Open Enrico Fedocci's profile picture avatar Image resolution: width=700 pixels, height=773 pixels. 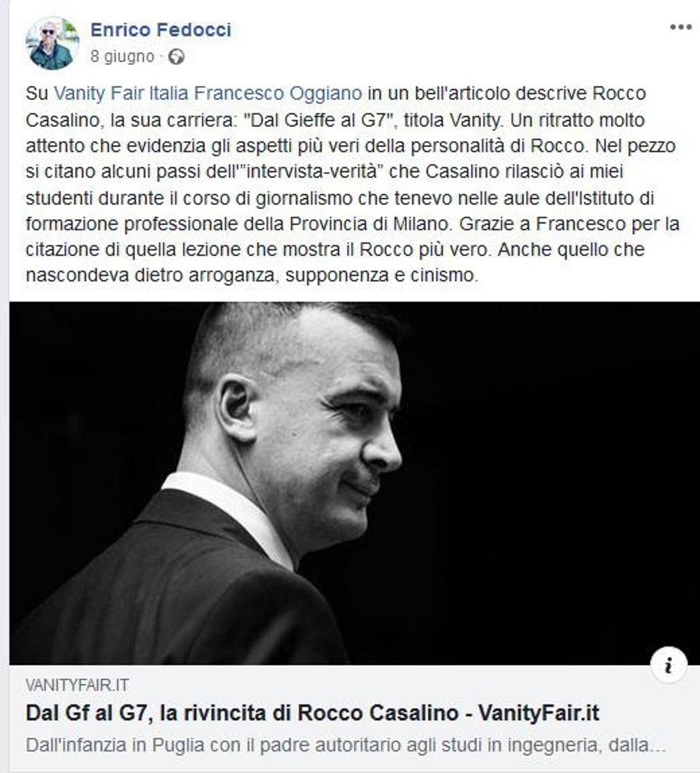coord(53,43)
